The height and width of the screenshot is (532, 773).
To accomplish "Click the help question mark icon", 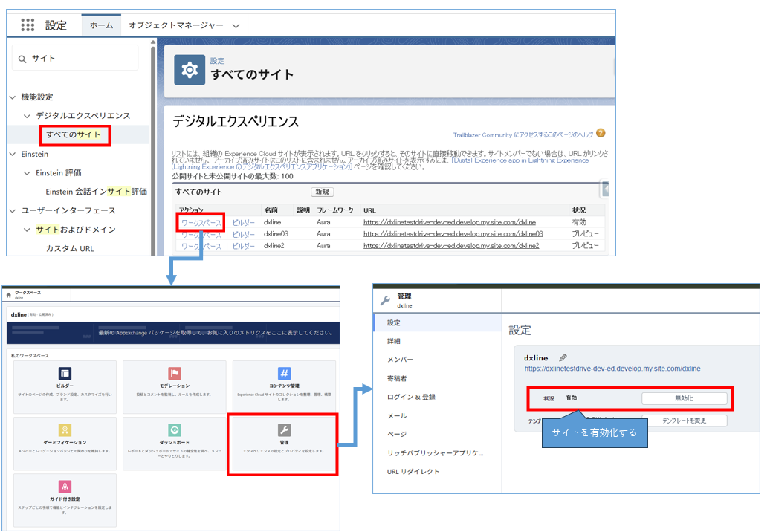I will click(x=601, y=133).
